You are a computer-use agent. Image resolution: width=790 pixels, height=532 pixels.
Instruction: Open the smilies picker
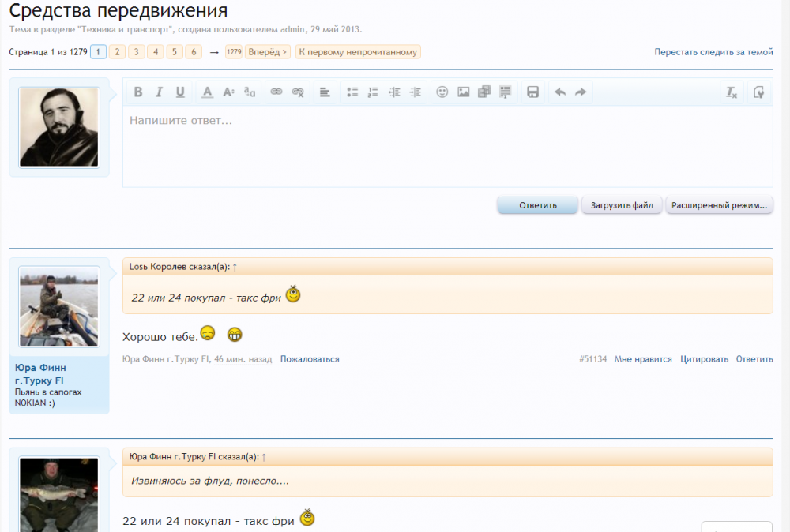[x=442, y=92]
